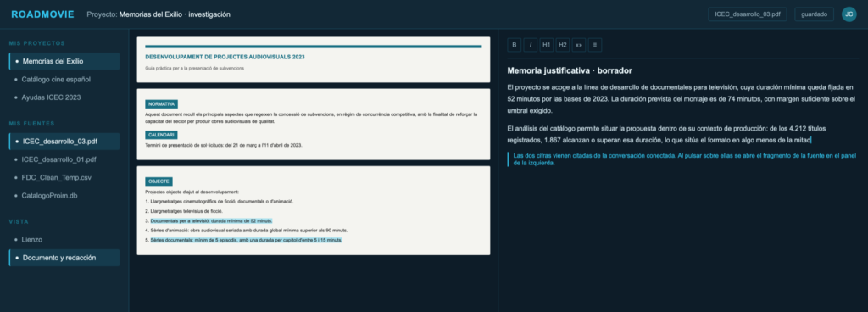Select source CatalogoProim.db
This screenshot has width=868, height=312.
(64, 196)
